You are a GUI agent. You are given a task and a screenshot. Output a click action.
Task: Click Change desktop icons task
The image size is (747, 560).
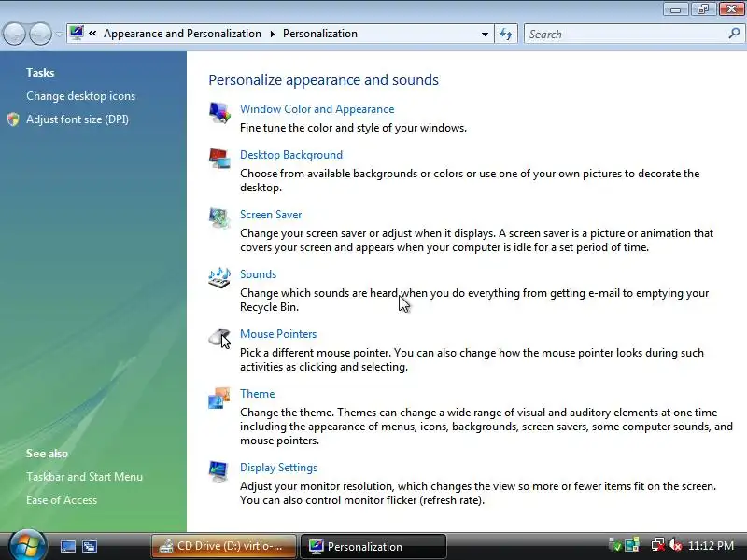(x=80, y=96)
